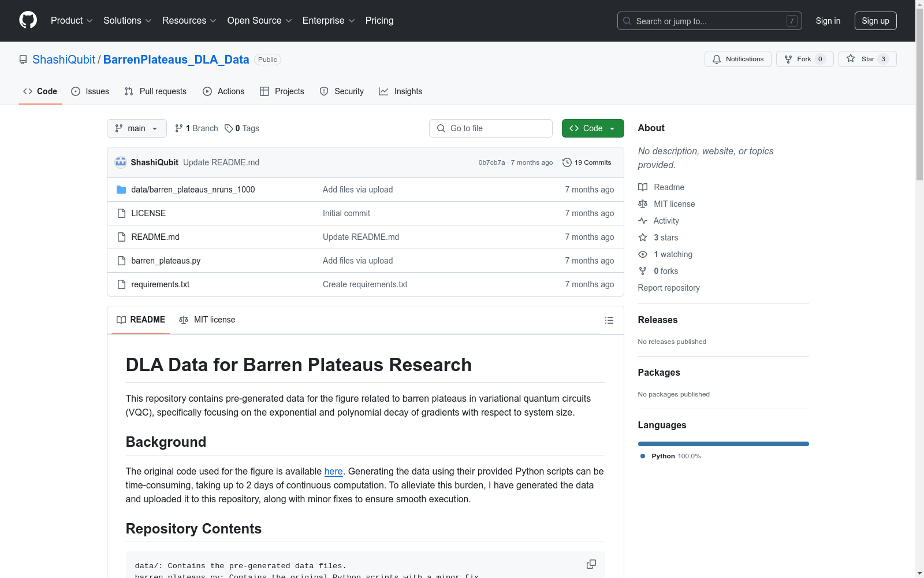
Task: Open the ShashiQubit owner link
Action: pyautogui.click(x=64, y=60)
